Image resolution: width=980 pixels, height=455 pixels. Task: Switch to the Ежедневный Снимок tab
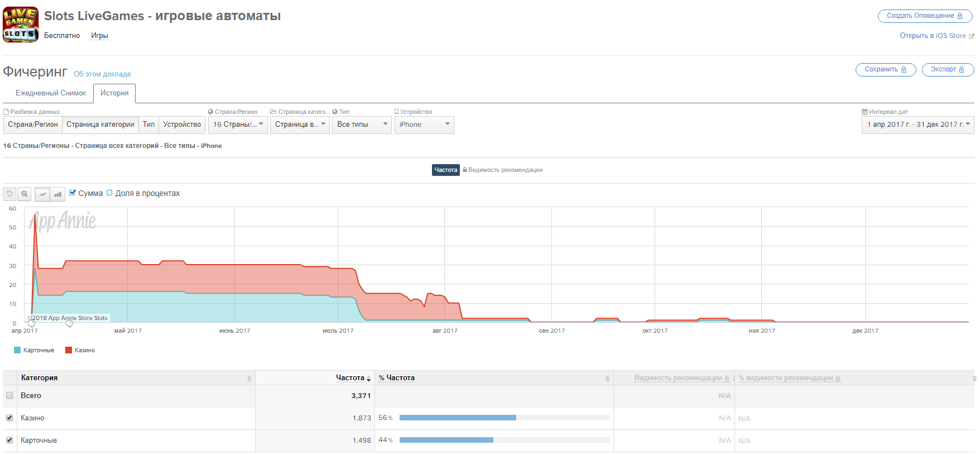[51, 93]
